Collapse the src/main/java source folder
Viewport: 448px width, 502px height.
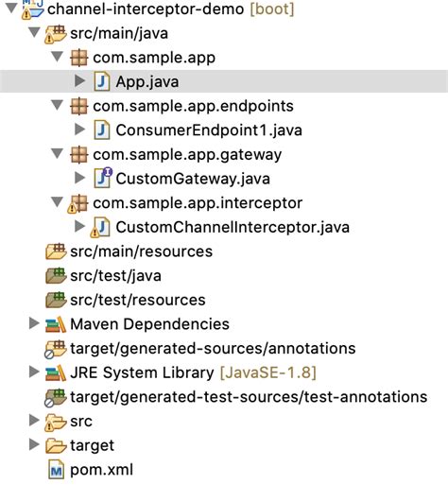click(x=35, y=32)
